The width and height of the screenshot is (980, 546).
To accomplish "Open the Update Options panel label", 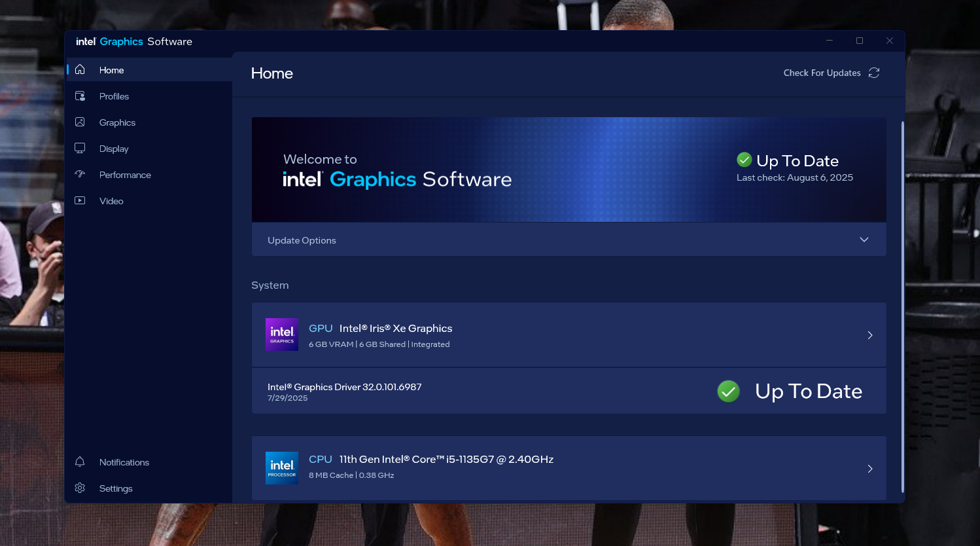I will [x=302, y=240].
